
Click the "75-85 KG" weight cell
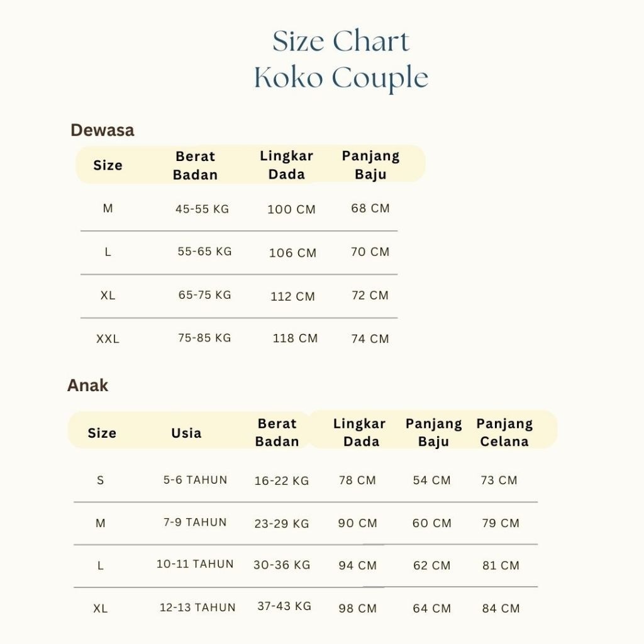204,338
